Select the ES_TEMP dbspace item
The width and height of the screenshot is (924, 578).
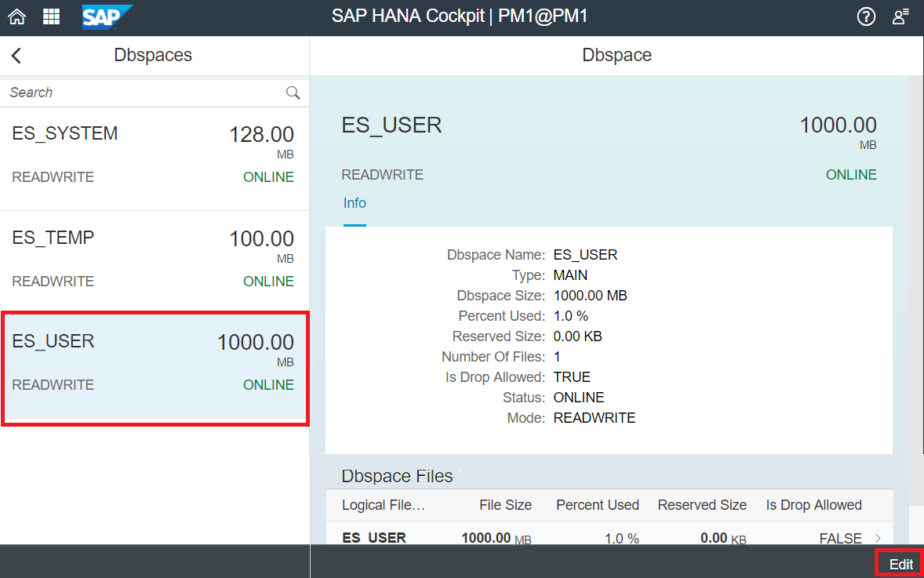tap(154, 262)
